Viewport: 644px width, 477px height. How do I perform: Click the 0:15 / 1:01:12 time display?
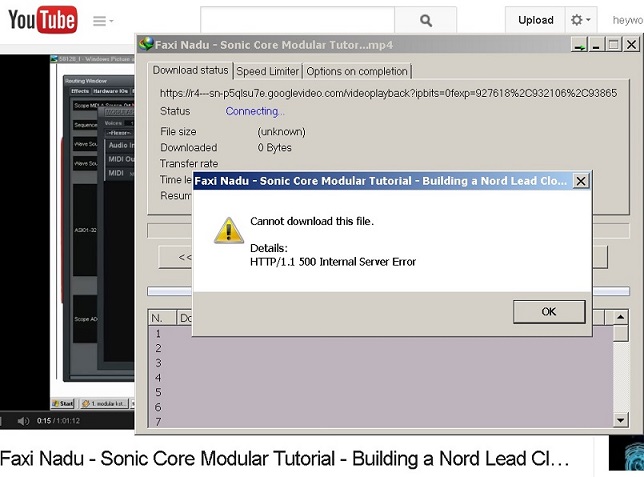[x=58, y=421]
